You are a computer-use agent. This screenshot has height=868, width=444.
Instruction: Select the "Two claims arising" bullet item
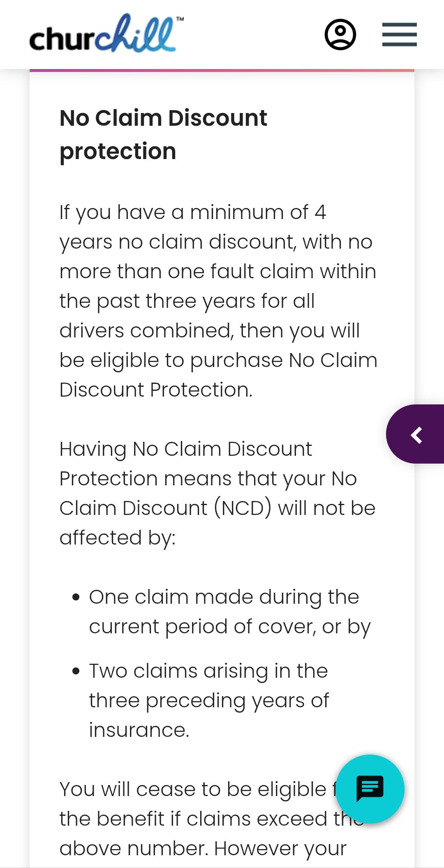[x=209, y=700]
